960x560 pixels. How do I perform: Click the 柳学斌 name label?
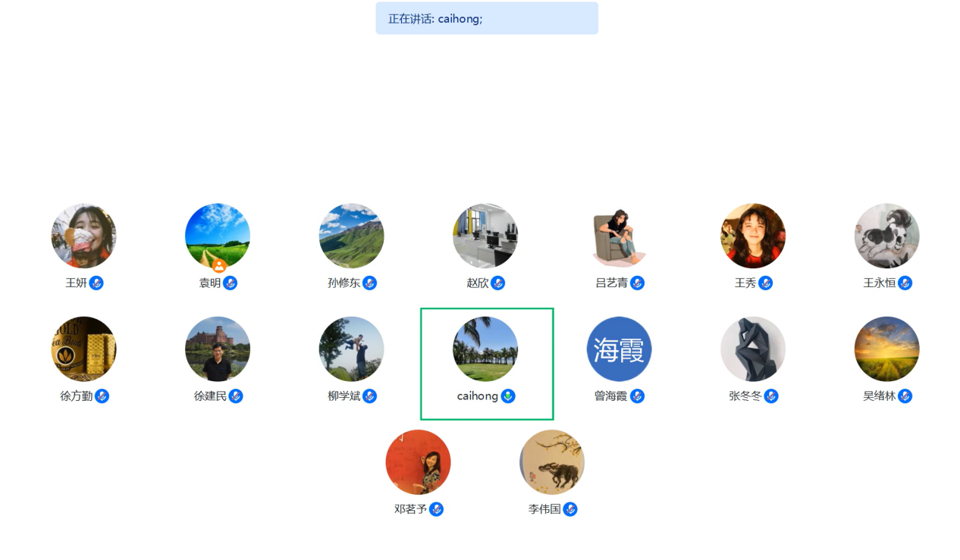coord(344,396)
